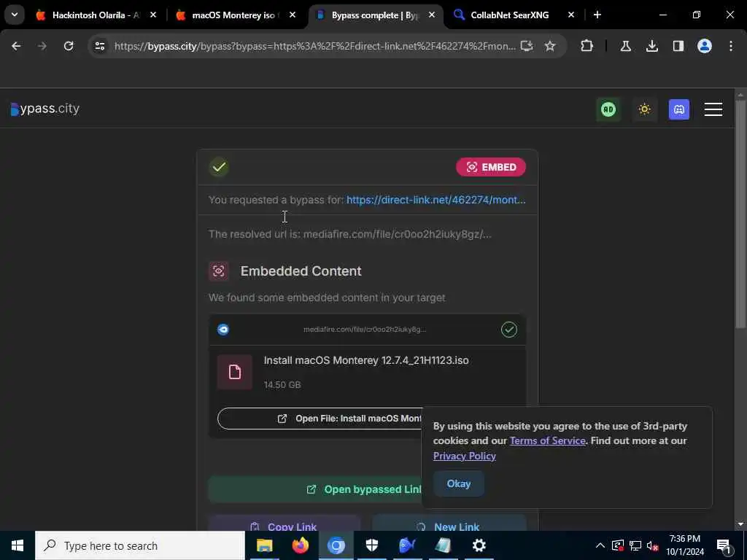This screenshot has height=560, width=747.
Task: Open the direct-link.net requested URL link
Action: [436, 200]
